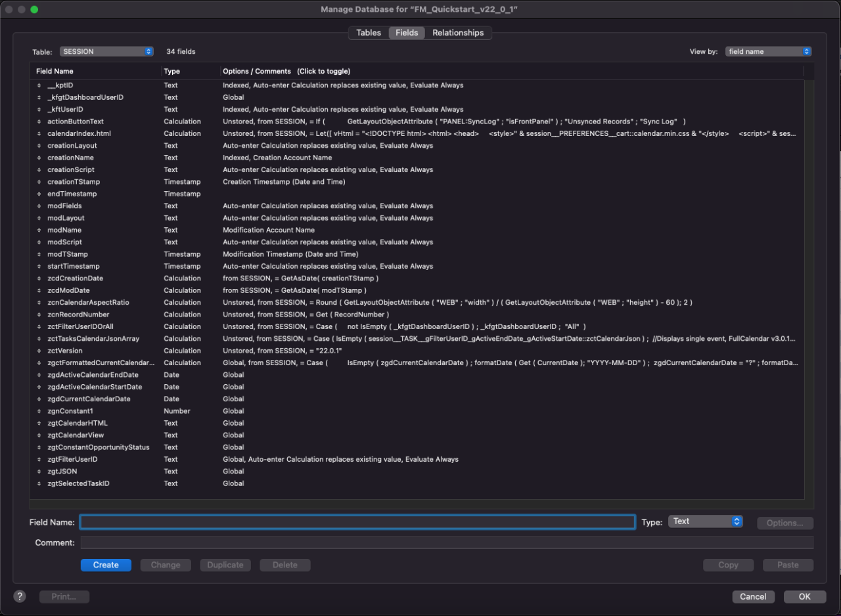Click the reorder handle beside zgtJSON
The image size is (841, 616).
tap(39, 471)
